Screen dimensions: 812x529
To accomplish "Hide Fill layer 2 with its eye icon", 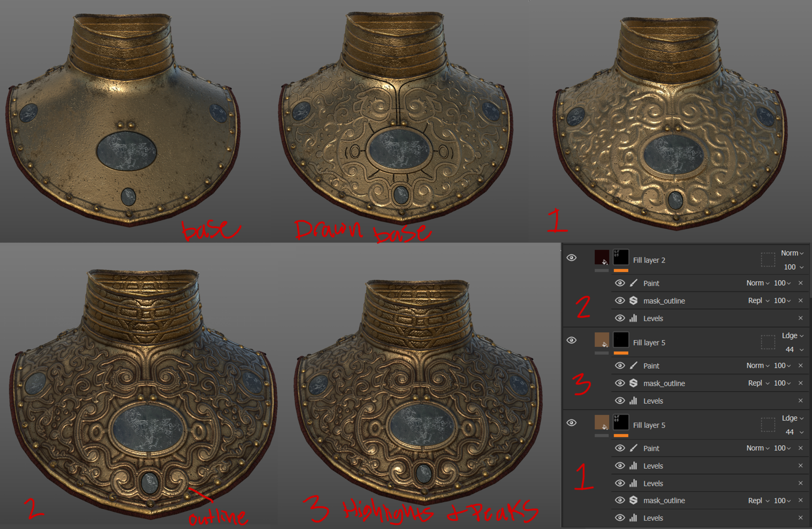I will (x=571, y=258).
